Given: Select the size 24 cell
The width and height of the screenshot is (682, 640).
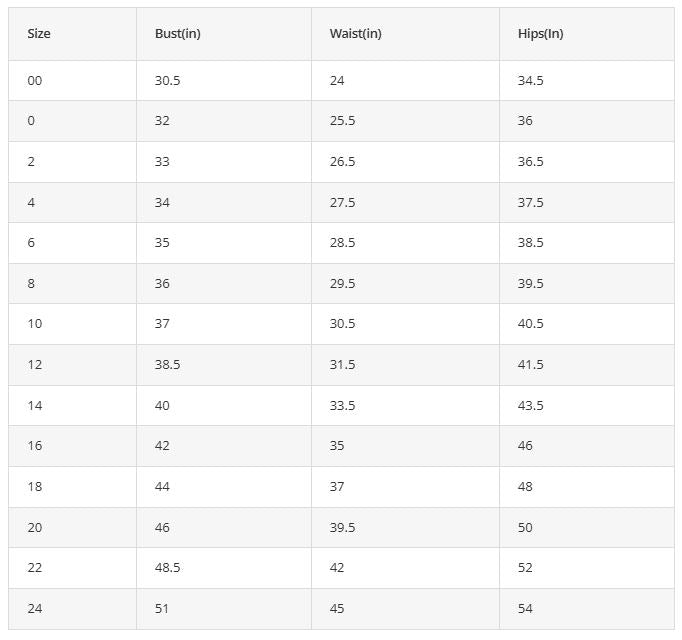Looking at the screenshot, I should (35, 608).
